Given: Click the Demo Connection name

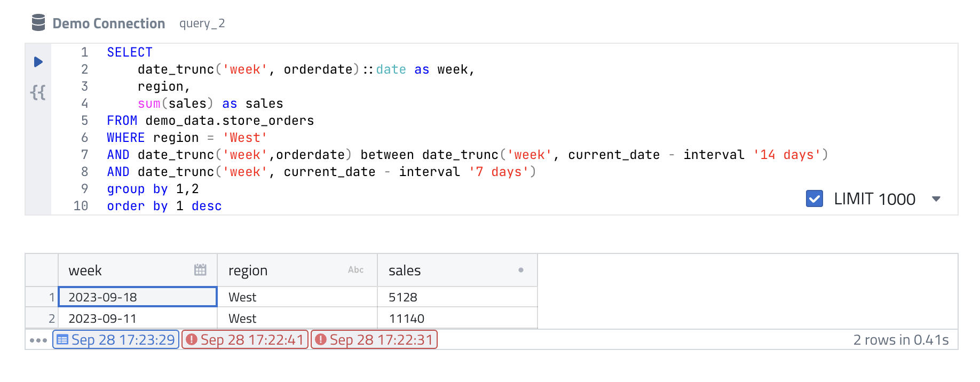Looking at the screenshot, I should (x=108, y=23).
